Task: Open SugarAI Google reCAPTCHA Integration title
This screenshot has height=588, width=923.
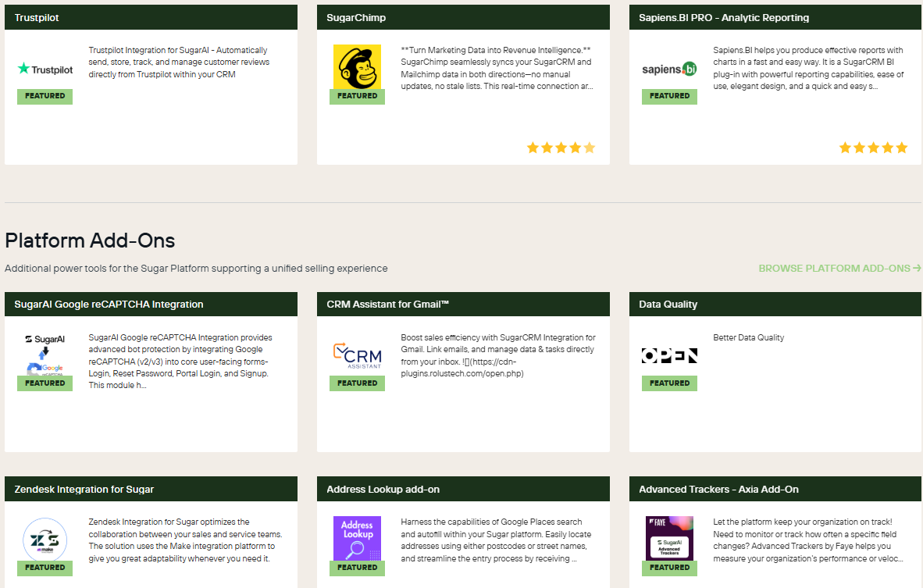Action: pyautogui.click(x=109, y=305)
